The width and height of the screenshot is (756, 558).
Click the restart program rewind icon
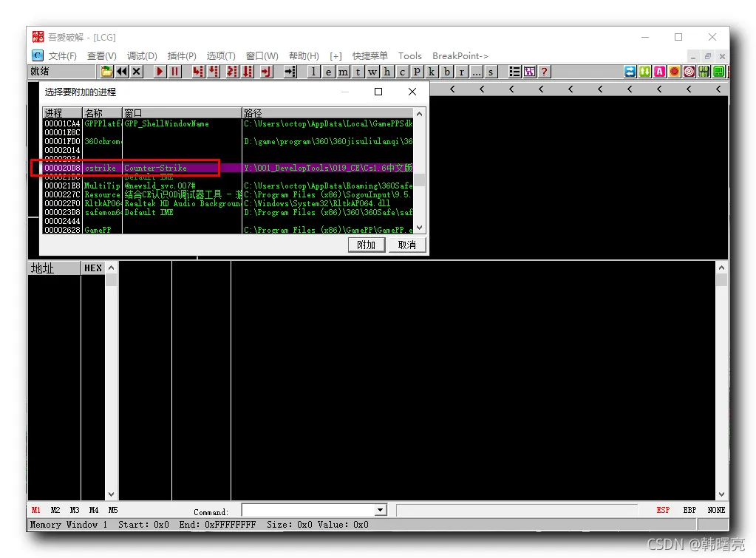point(121,72)
